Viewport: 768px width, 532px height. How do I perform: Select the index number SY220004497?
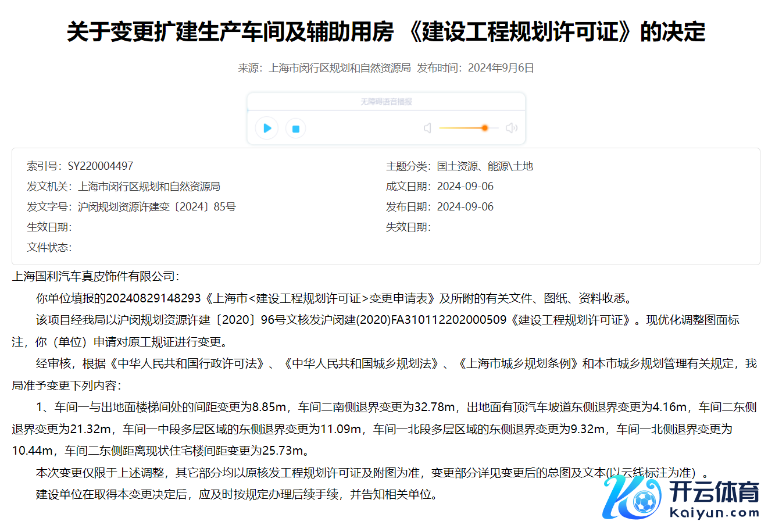(101, 166)
